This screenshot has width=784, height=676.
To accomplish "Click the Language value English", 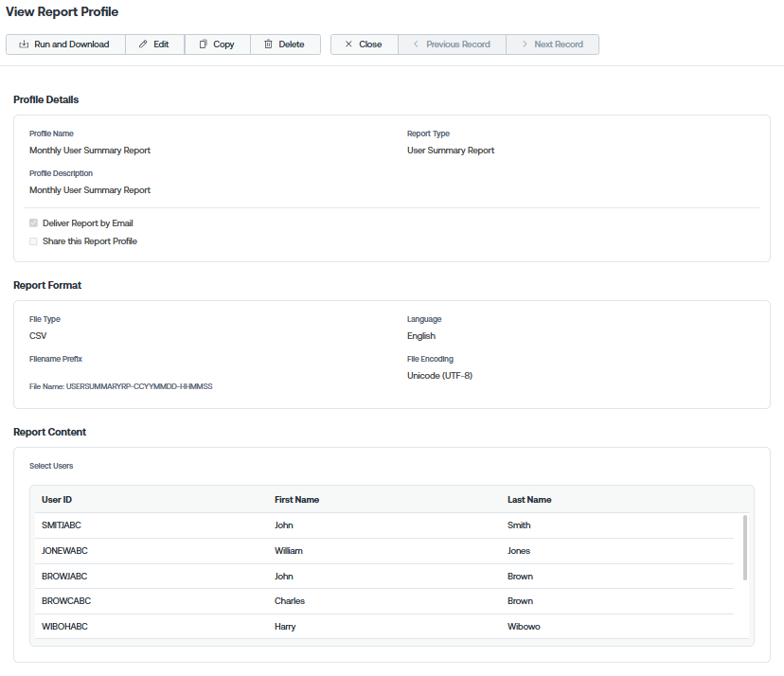I will click(x=421, y=336).
